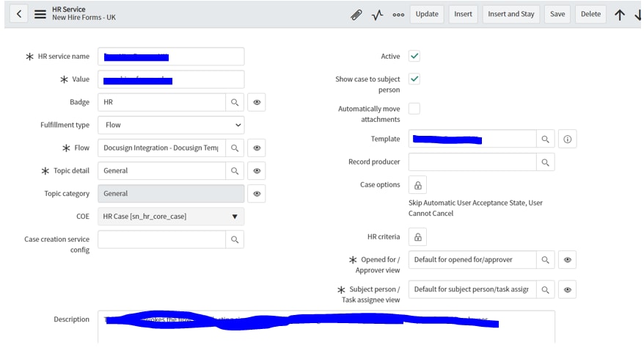Preview Default for opened for/approver record
This screenshot has height=351, width=644.
pyautogui.click(x=567, y=260)
